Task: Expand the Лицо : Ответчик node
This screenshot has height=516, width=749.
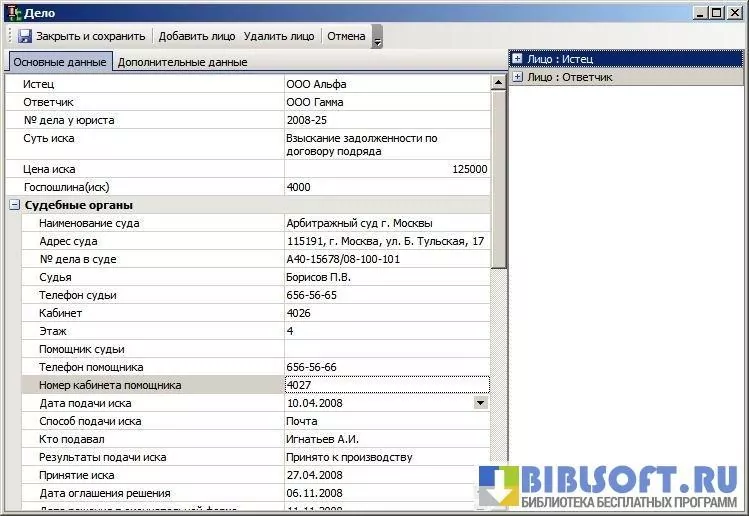Action: click(517, 77)
